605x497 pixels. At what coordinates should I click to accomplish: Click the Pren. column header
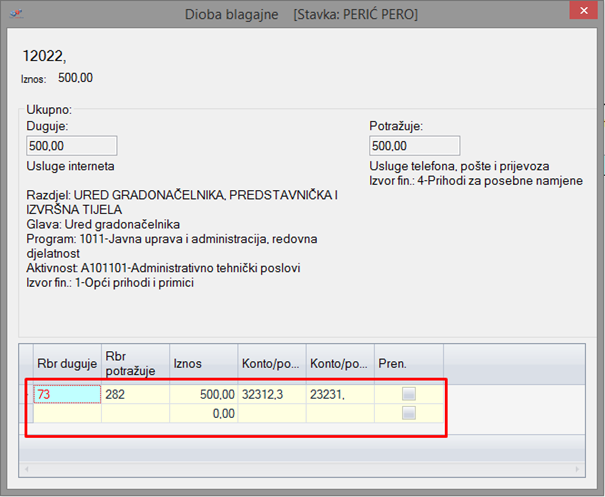coord(408,364)
